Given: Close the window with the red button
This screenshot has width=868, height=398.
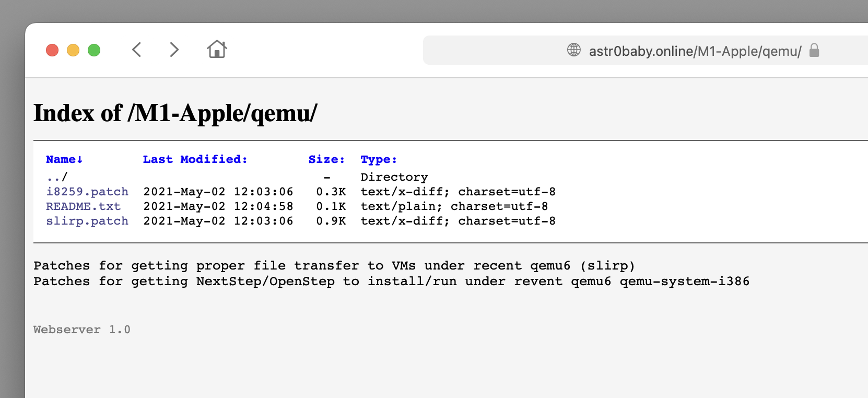Looking at the screenshot, I should point(52,50).
